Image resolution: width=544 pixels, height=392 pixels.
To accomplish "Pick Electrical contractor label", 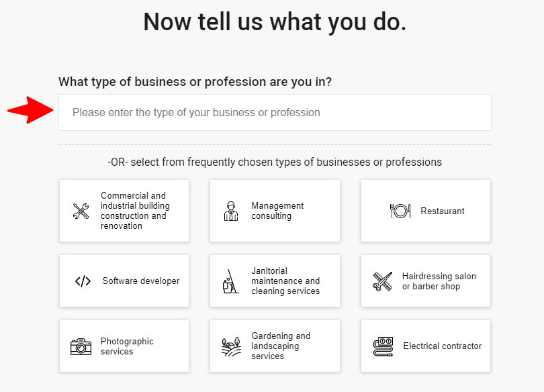I will pos(443,346).
